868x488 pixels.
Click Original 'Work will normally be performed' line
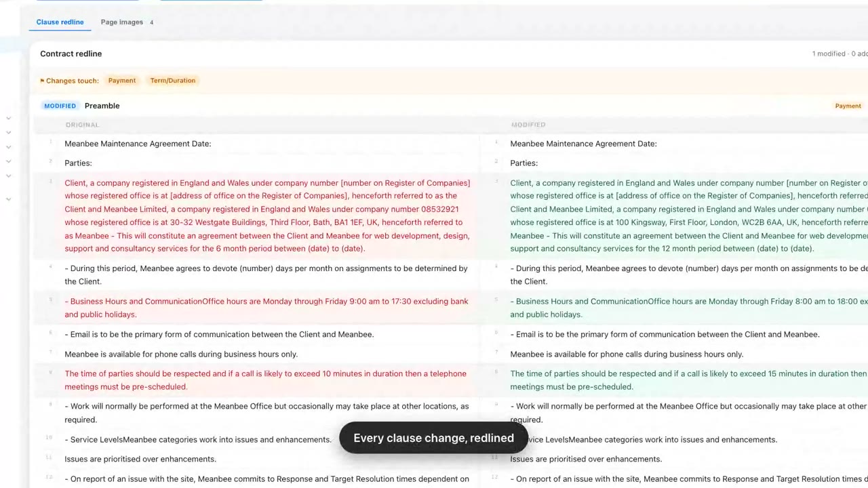pyautogui.click(x=267, y=413)
